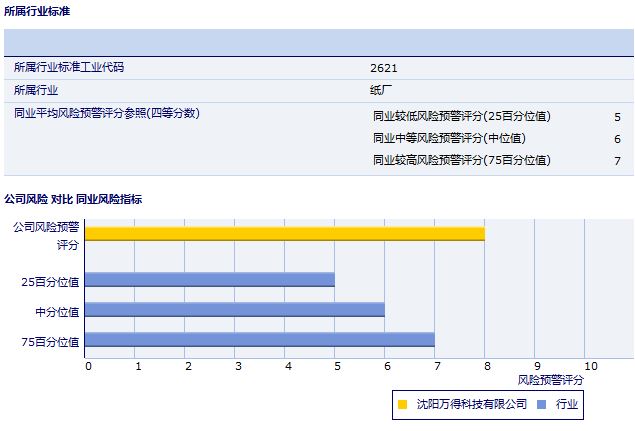
Task: Select 同业较高风险预警评分(75百分位值) text
Action: (x=462, y=160)
